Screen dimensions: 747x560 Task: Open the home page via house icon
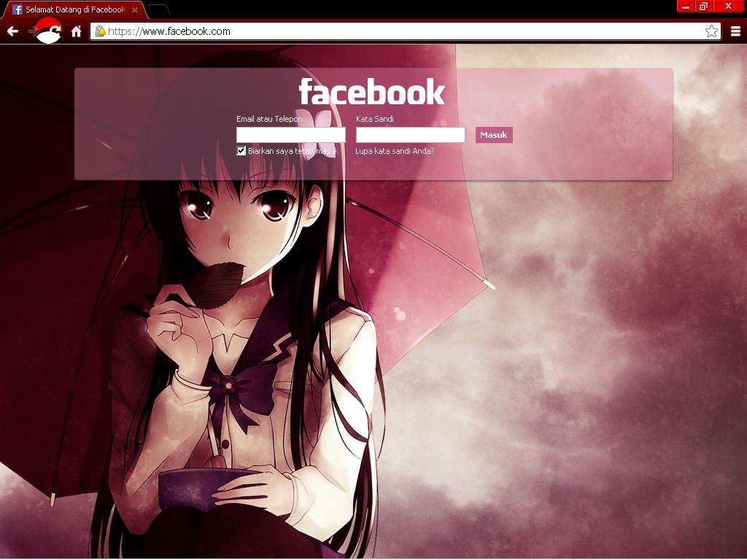coord(76,31)
